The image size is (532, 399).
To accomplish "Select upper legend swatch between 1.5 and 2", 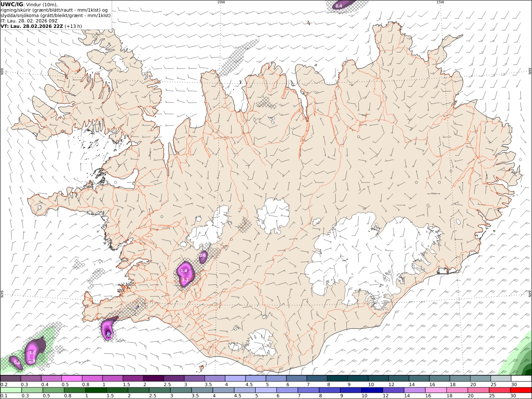I will point(133,379).
